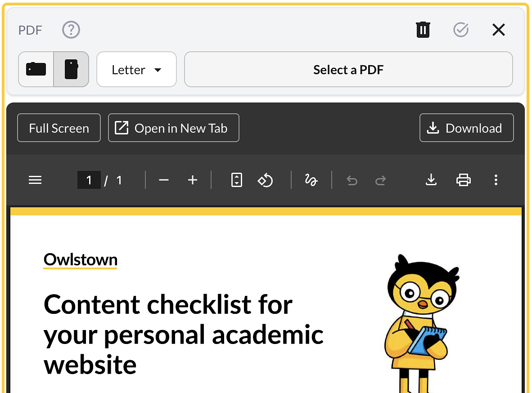Open the viewer more actions menu
The height and width of the screenshot is (393, 532).
[496, 180]
